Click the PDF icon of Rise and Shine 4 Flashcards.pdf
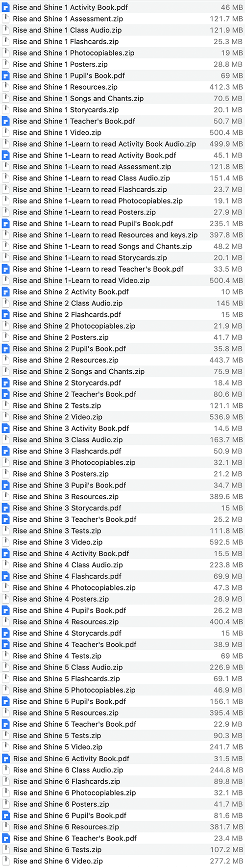Screen dimensions: 245x868 click(x=6, y=576)
